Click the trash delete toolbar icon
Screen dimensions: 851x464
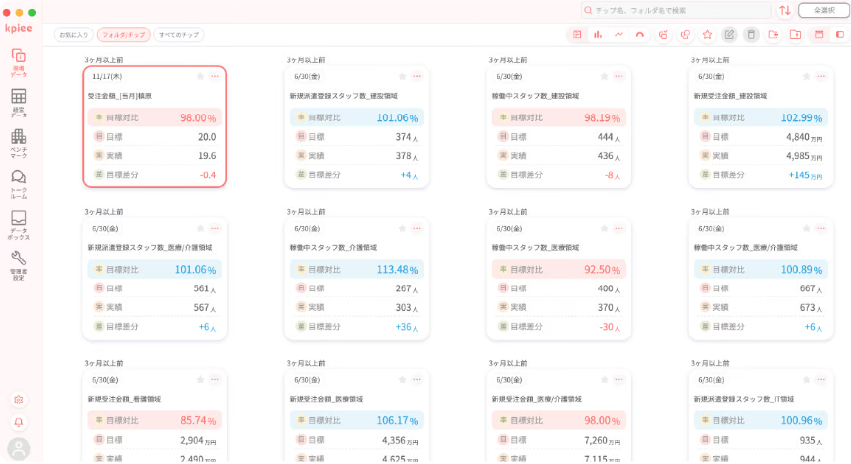coord(751,35)
